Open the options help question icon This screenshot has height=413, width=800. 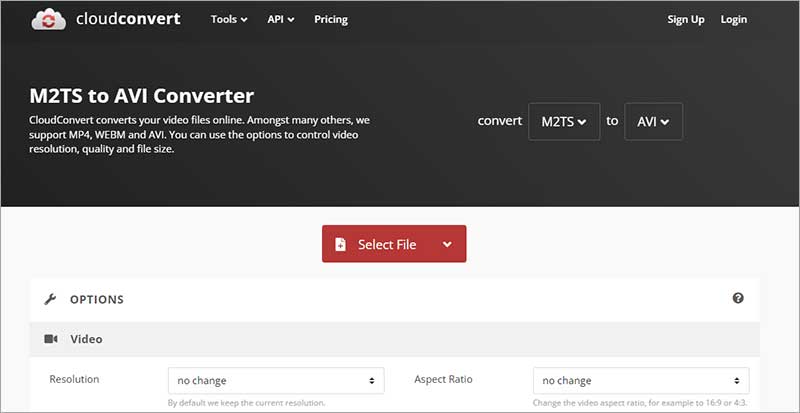(x=738, y=298)
